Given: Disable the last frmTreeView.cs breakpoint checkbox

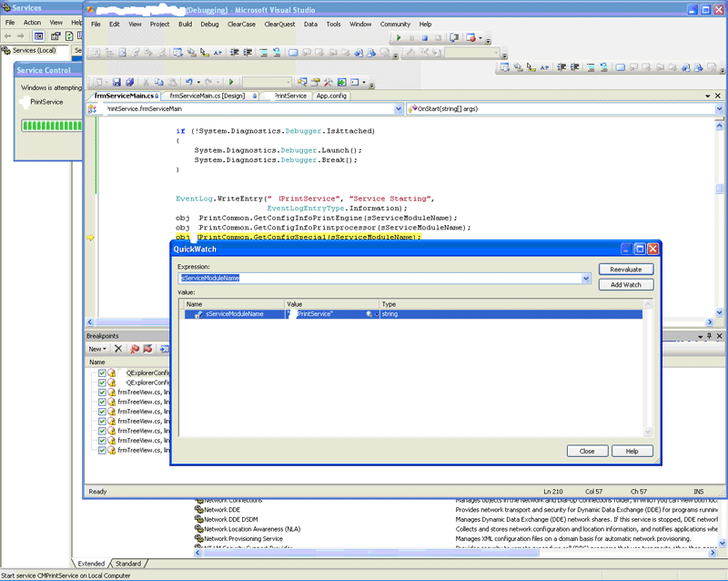Looking at the screenshot, I should tap(102, 450).
